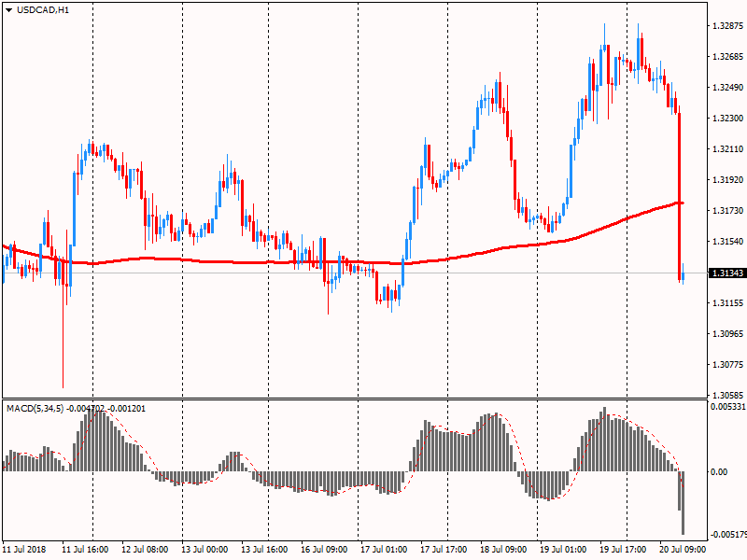Click price level 1.30585 on the scale
This screenshot has width=747, height=560.
(x=727, y=395)
